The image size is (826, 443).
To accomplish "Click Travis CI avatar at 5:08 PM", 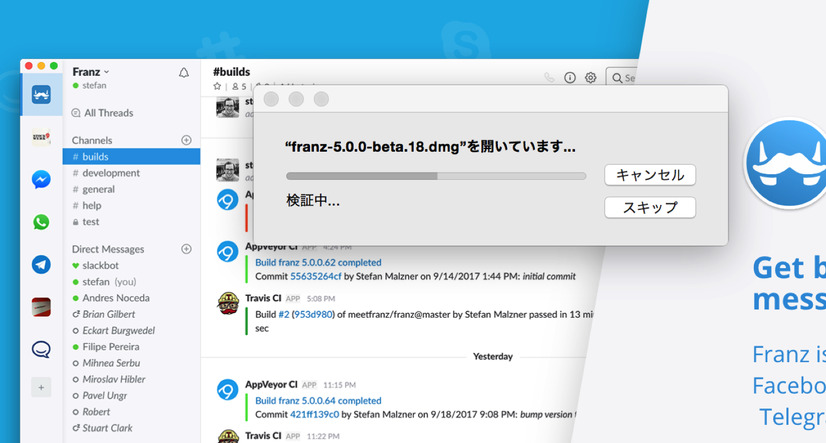I will 228,303.
